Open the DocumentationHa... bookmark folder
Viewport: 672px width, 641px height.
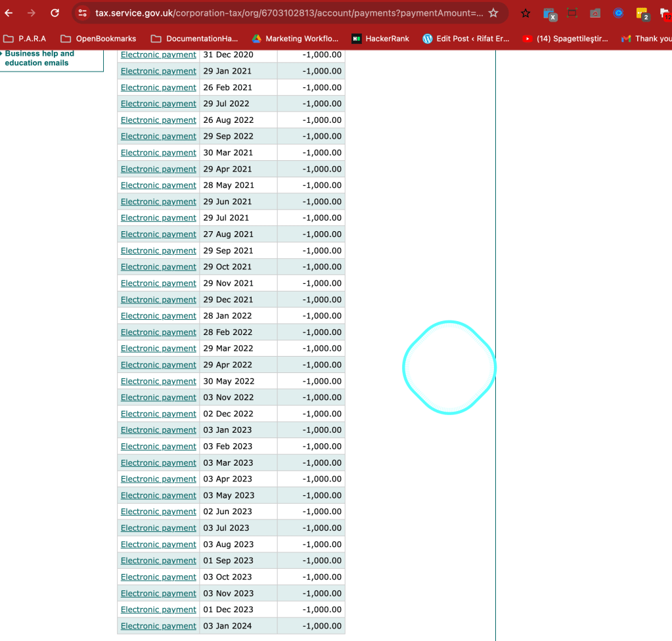point(194,39)
